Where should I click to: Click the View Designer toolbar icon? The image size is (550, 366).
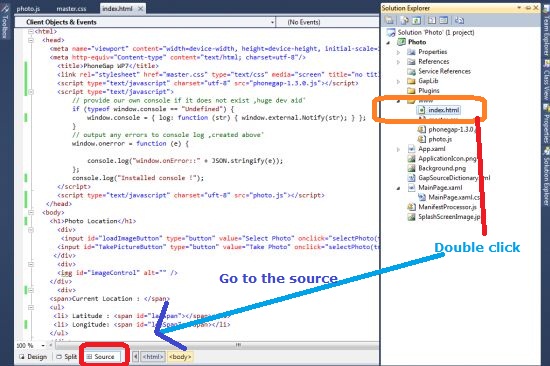click(444, 20)
